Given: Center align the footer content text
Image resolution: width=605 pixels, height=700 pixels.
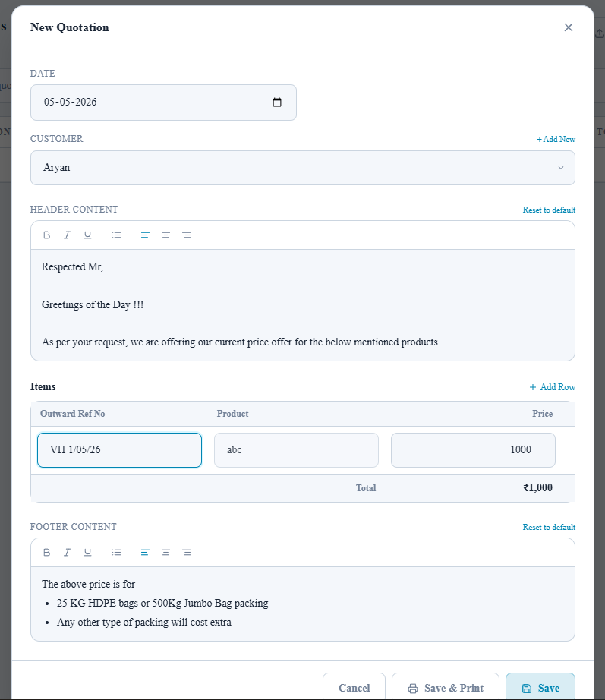Looking at the screenshot, I should tap(165, 552).
